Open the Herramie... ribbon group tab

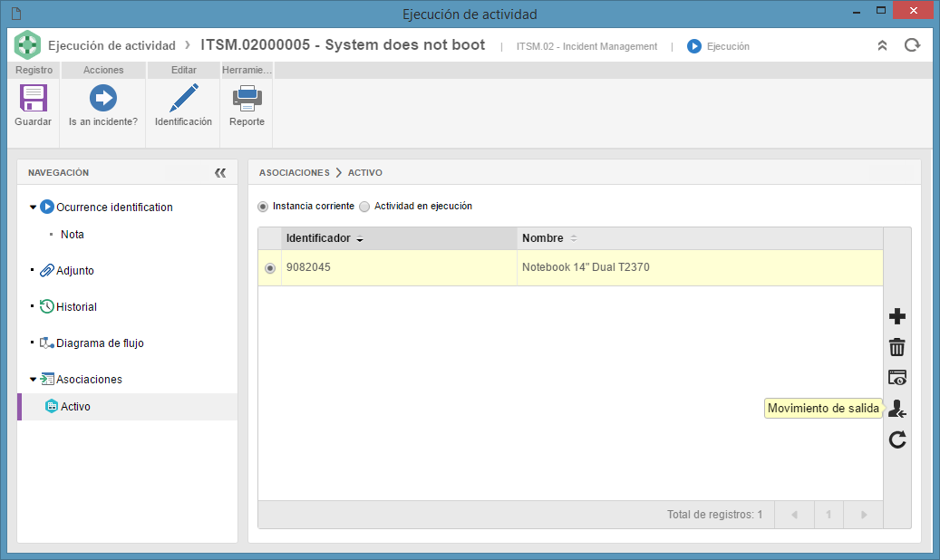[247, 70]
